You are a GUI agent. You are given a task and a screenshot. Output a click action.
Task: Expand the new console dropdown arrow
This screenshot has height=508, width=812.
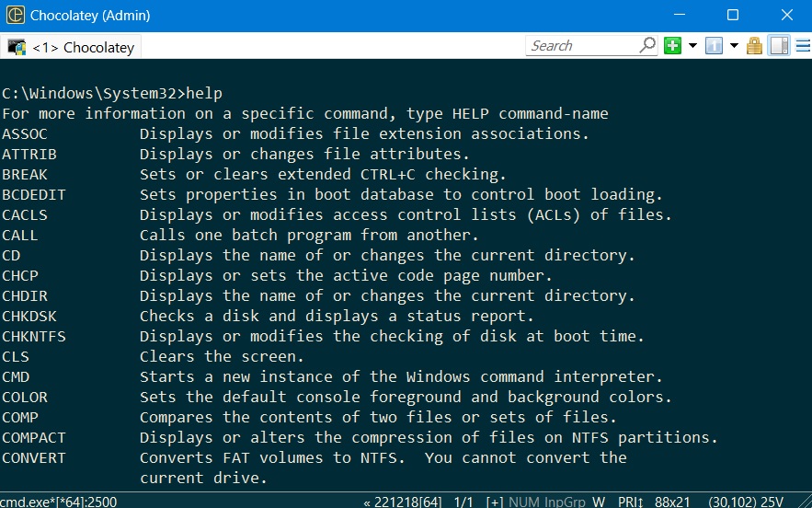(x=692, y=46)
